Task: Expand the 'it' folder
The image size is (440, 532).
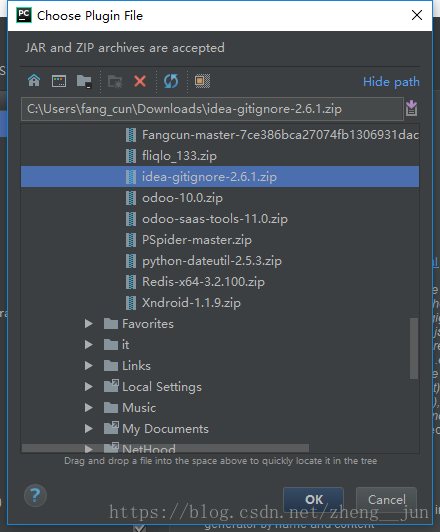Action: point(89,345)
